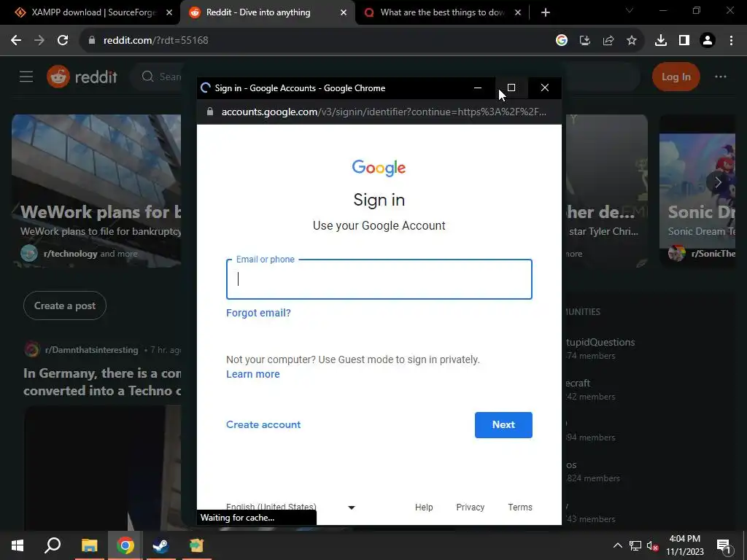Share this page via the address bar icon
Viewport: 747px width, 560px height.
pyautogui.click(x=608, y=41)
